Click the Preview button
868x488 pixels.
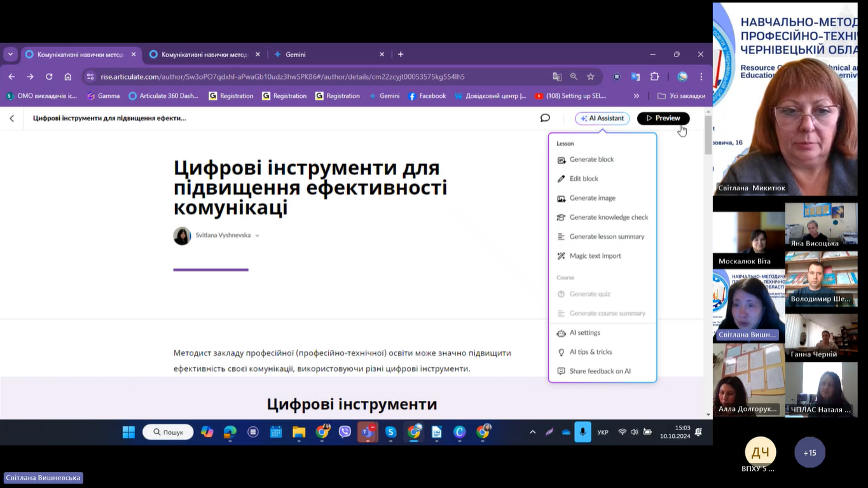[x=663, y=118]
